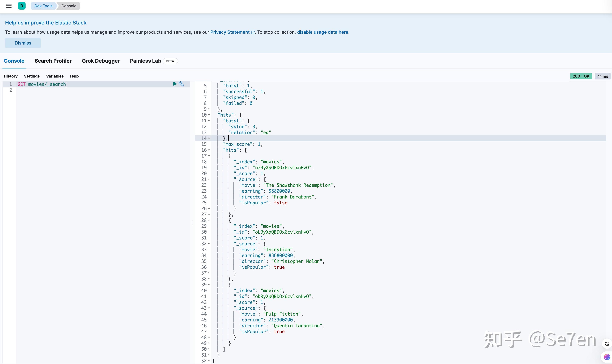Dismiss the Elastic usage data notice
This screenshot has width=612, height=364.
click(x=23, y=43)
